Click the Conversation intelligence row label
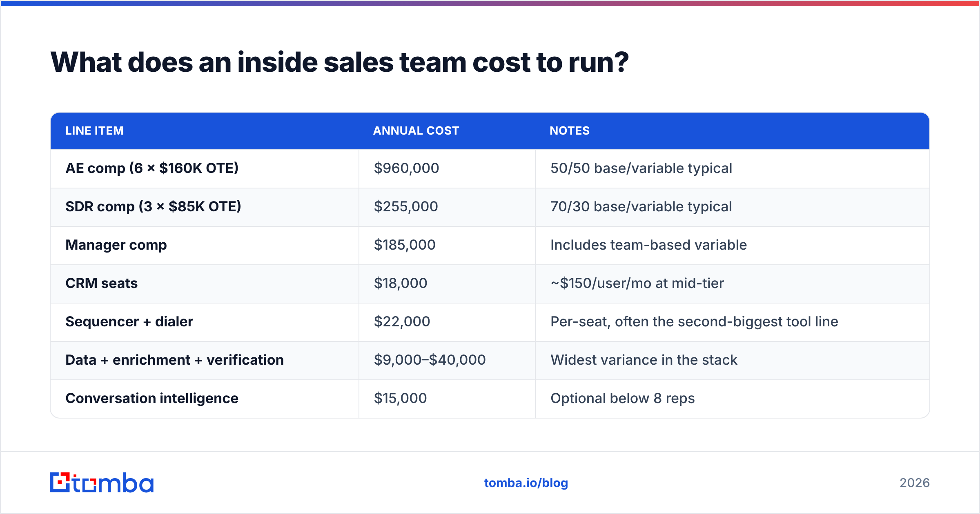 click(x=152, y=398)
